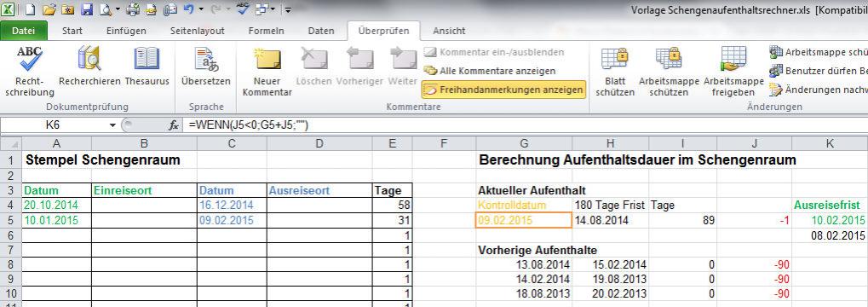Create a new blank workbook icon
This screenshot has height=307, width=868.
(30, 9)
